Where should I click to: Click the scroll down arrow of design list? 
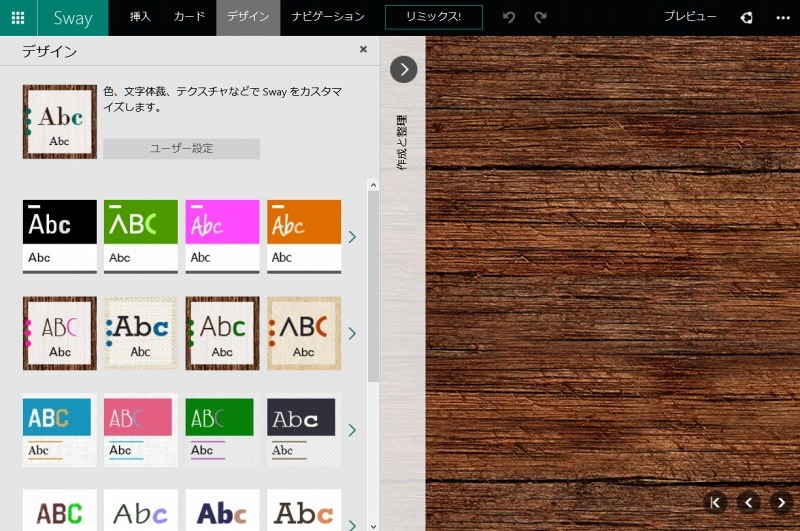(373, 526)
